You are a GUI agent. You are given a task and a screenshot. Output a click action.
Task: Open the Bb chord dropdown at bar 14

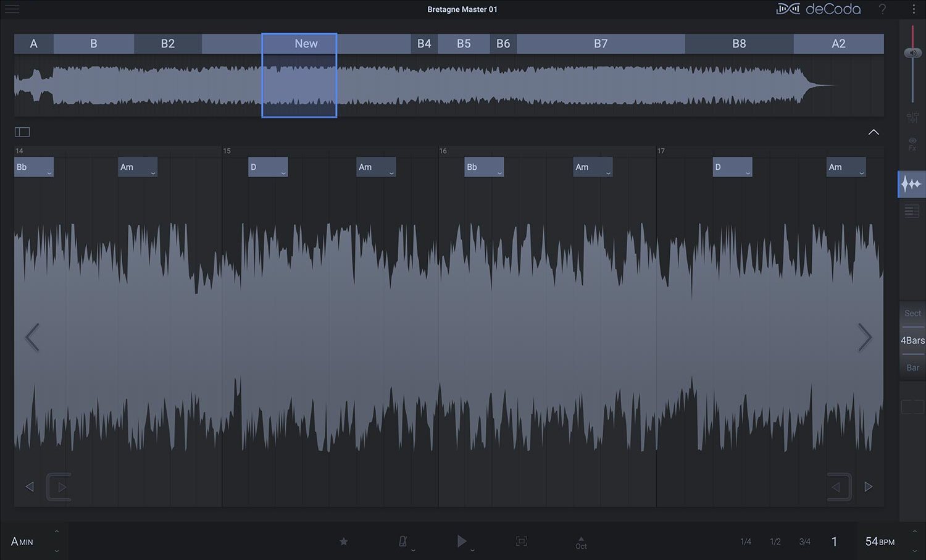tap(34, 167)
